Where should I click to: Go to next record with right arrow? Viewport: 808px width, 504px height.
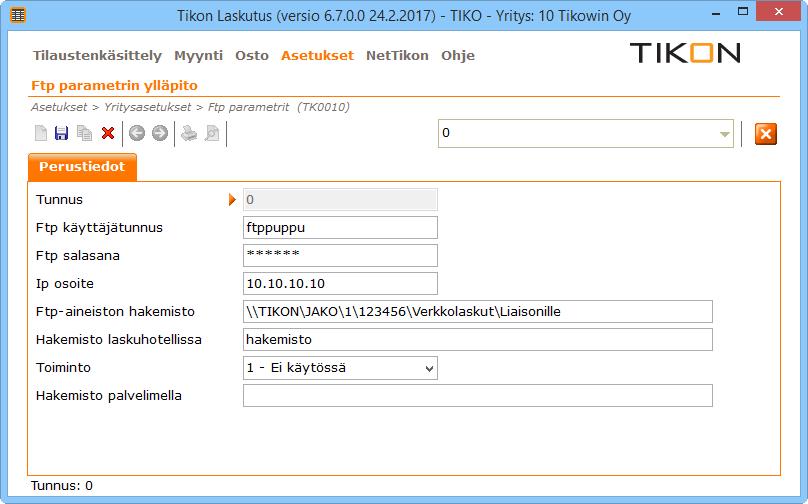(160, 133)
